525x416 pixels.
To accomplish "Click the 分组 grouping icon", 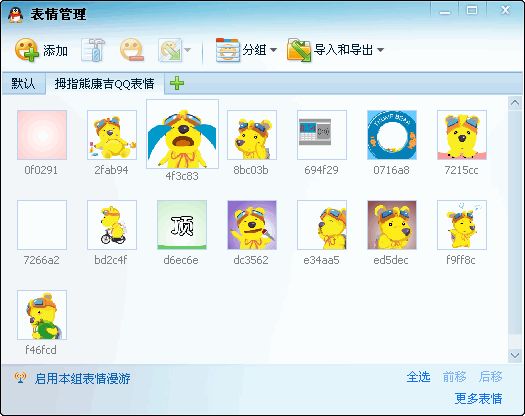I will [228, 50].
